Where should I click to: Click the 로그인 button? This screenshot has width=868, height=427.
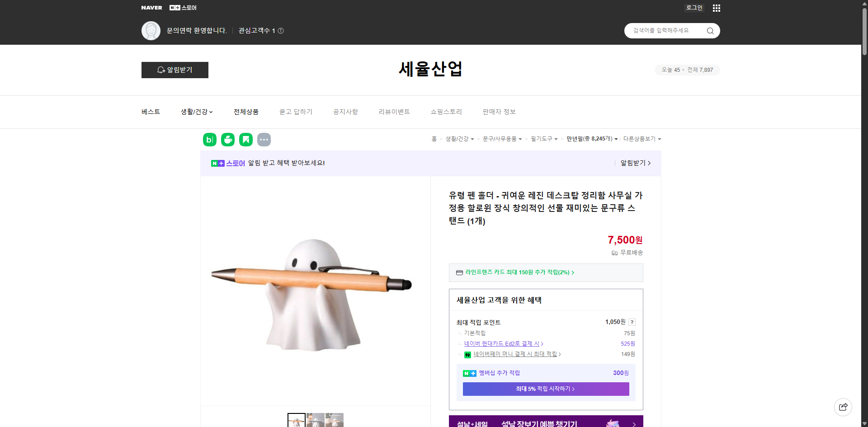694,8
